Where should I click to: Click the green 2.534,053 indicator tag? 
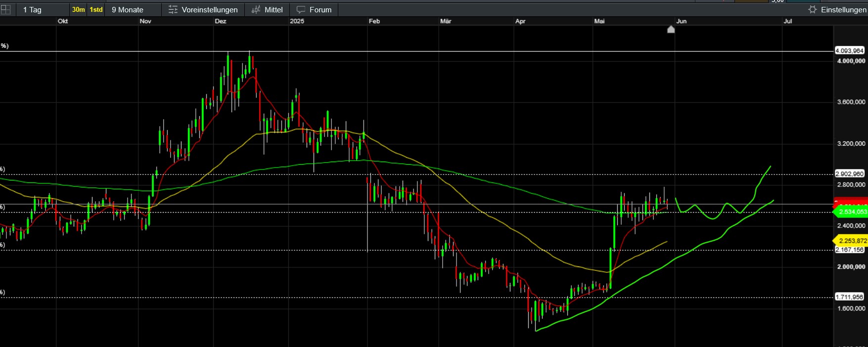851,212
